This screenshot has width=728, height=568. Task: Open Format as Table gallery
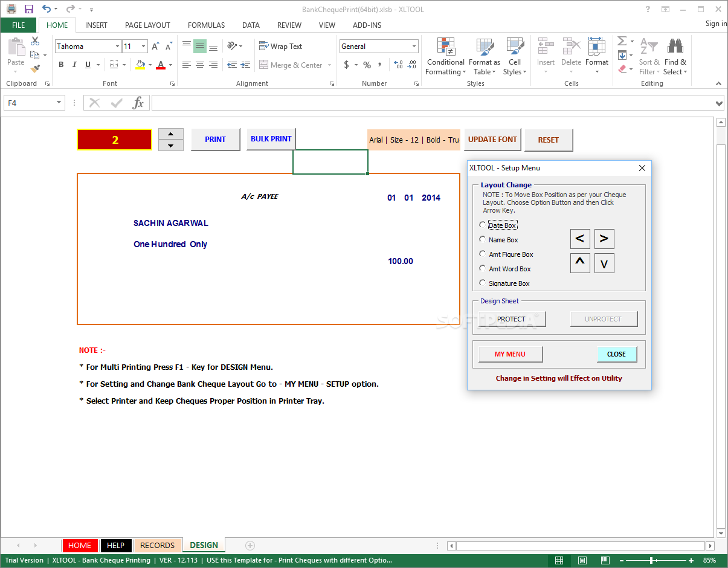point(484,57)
